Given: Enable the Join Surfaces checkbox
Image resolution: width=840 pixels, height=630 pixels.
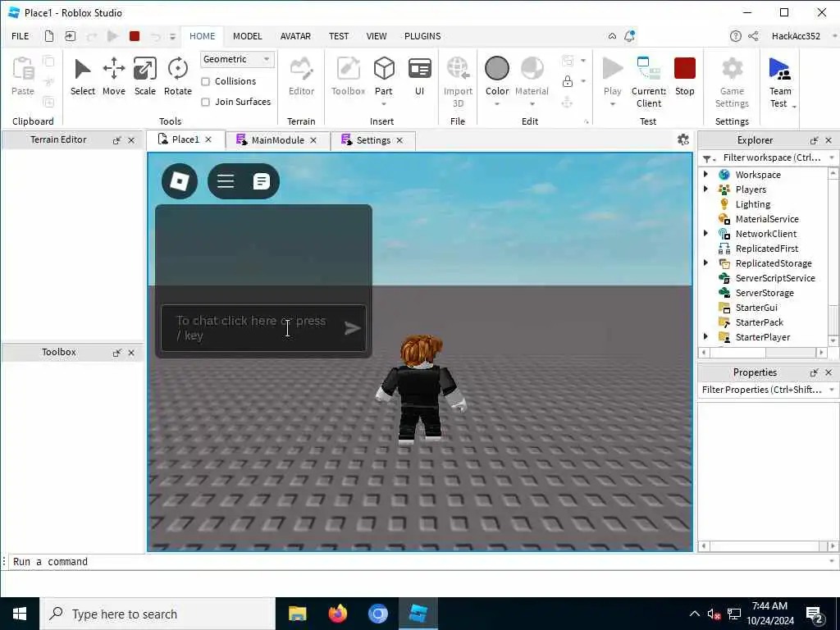Looking at the screenshot, I should pos(205,102).
